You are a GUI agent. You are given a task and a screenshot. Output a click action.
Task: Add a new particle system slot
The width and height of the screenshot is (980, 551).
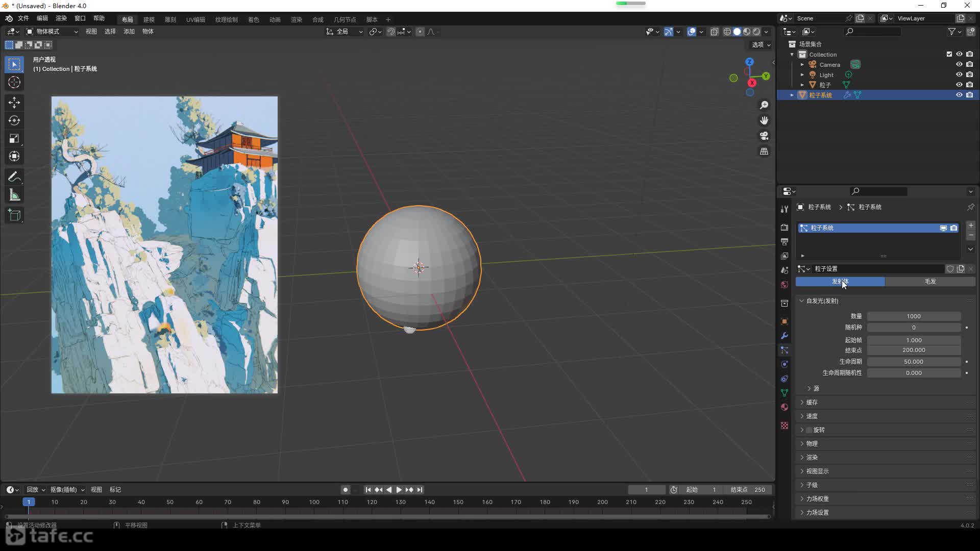[971, 226]
